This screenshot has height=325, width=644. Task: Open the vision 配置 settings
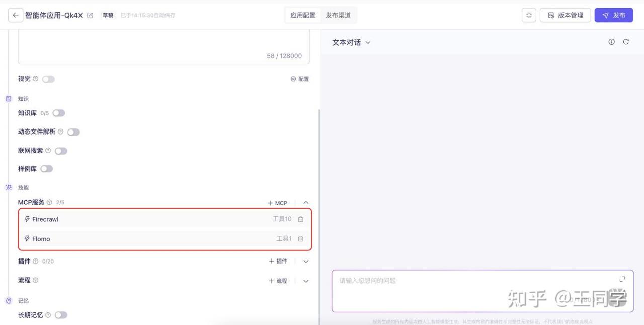point(300,79)
